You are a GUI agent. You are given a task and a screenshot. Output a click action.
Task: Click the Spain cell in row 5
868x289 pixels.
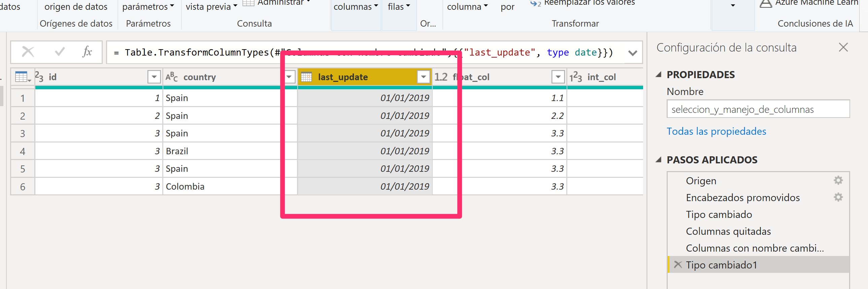(230, 169)
